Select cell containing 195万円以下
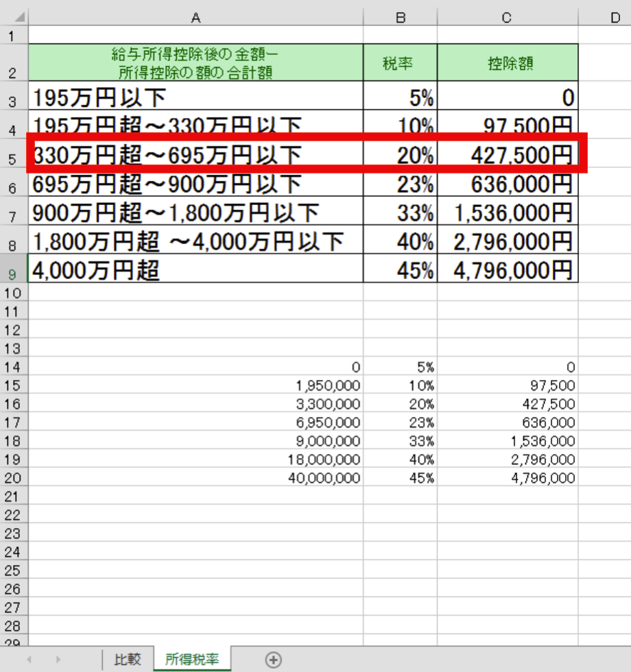 [x=195, y=99]
